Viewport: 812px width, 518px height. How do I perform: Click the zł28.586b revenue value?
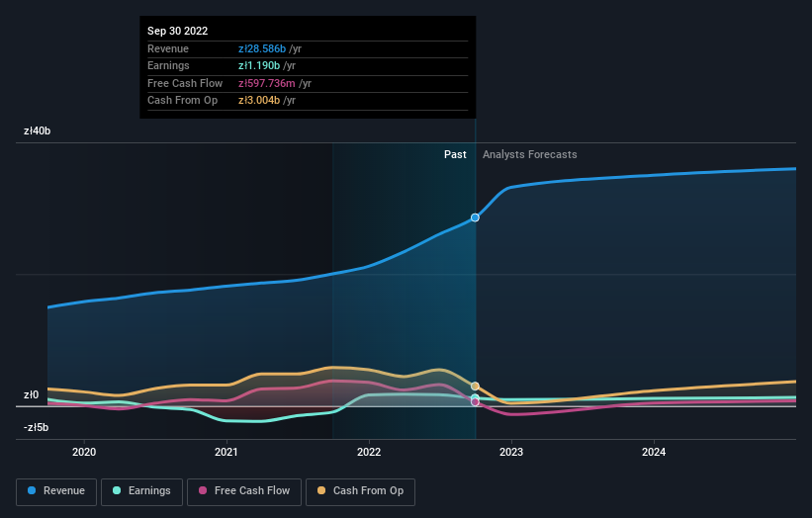coord(262,48)
